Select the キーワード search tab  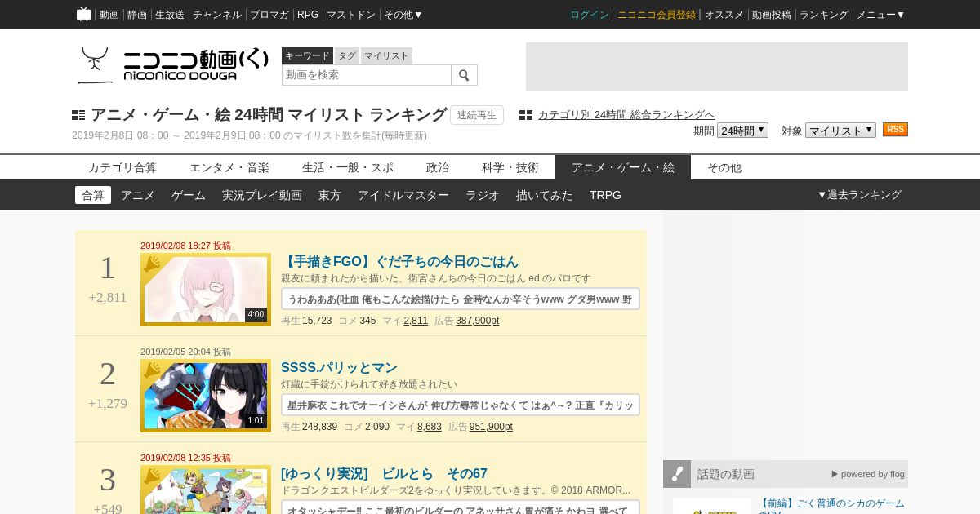click(307, 55)
